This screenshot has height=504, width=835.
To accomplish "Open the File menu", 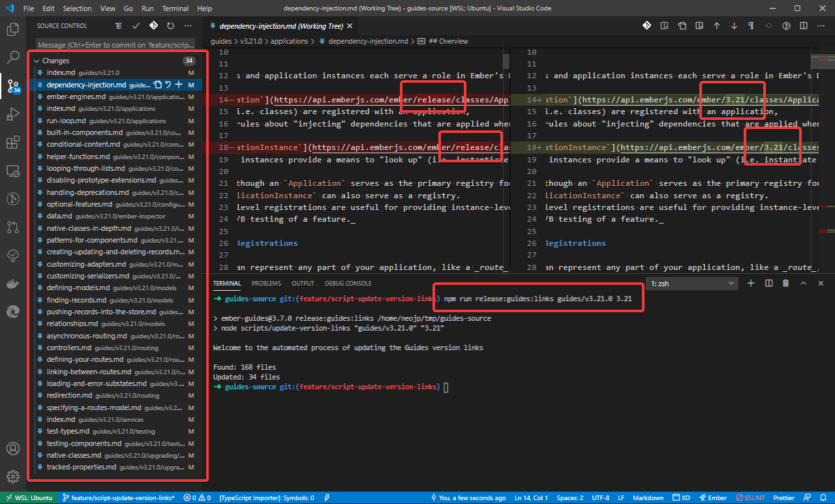I will click(x=29, y=8).
